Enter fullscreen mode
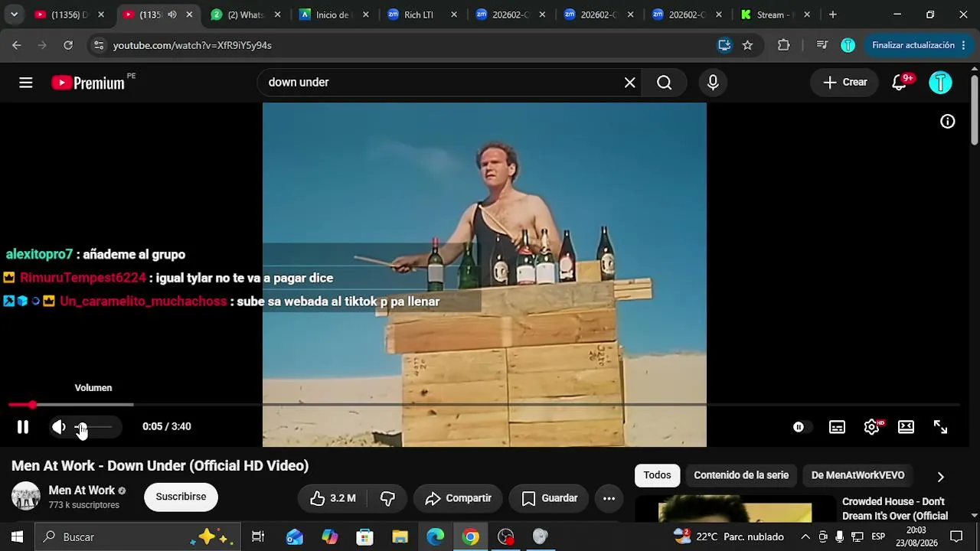Image resolution: width=980 pixels, height=551 pixels. coord(941,427)
